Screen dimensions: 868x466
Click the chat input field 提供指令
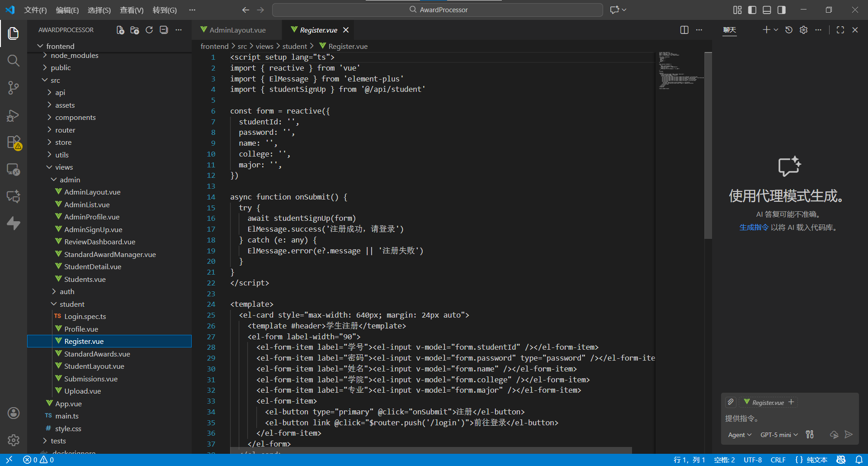790,418
